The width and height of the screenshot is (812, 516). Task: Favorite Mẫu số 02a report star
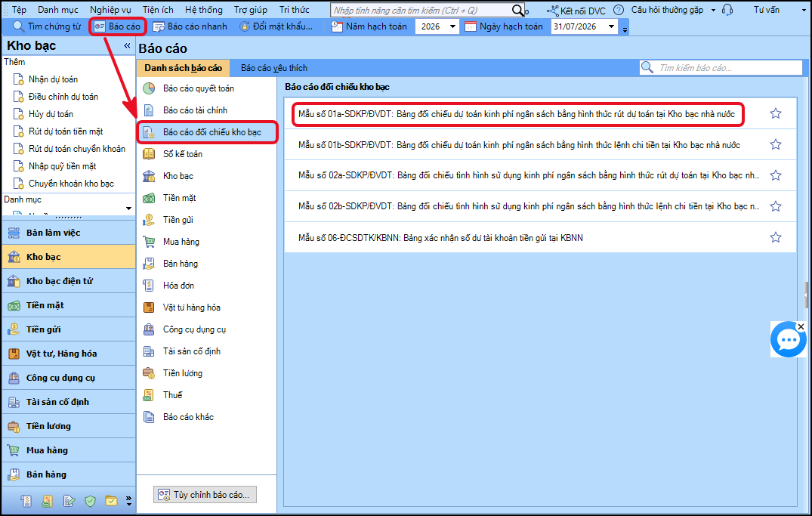775,175
